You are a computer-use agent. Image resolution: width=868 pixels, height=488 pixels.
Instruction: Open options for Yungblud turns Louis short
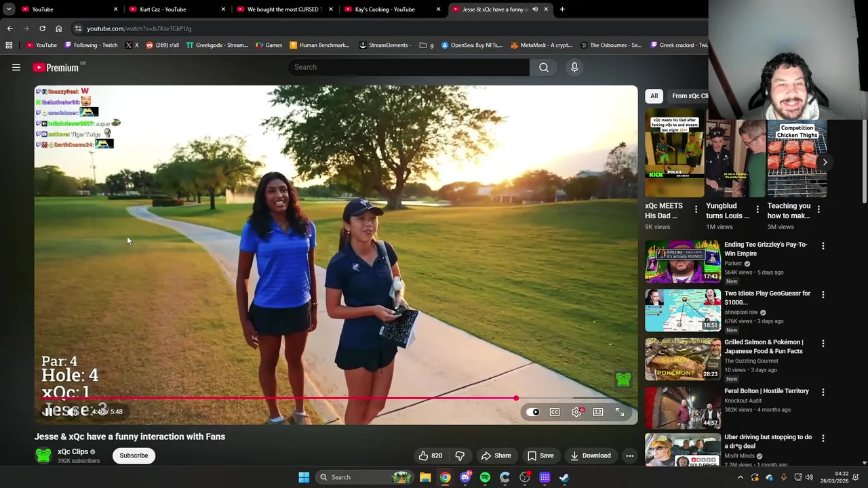(x=757, y=209)
